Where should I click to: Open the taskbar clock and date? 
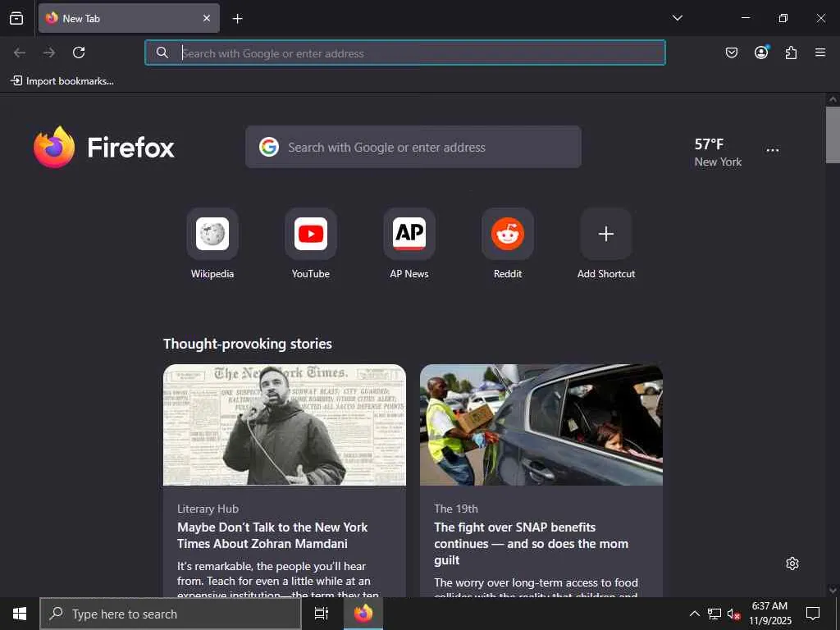point(769,614)
